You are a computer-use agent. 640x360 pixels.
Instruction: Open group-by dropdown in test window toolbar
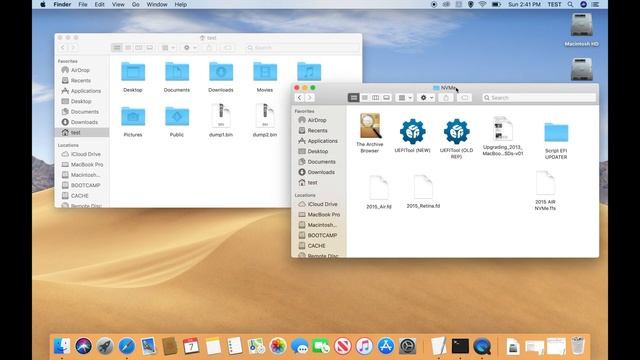pos(168,48)
